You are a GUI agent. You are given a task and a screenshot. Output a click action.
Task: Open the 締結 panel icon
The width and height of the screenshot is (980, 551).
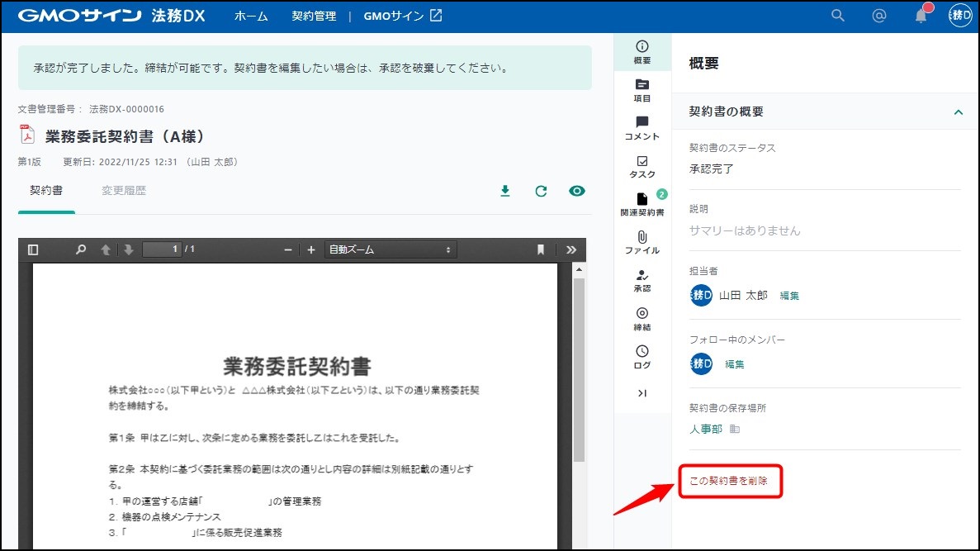[x=641, y=318]
